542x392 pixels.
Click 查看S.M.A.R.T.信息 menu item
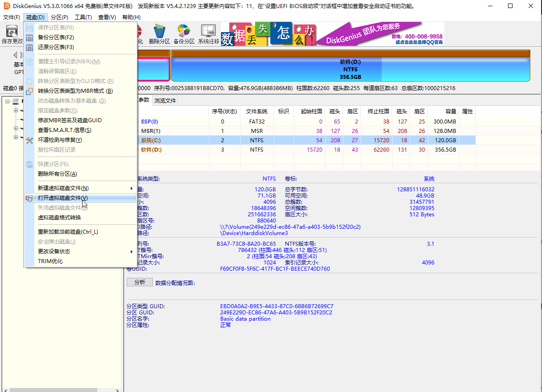point(64,130)
